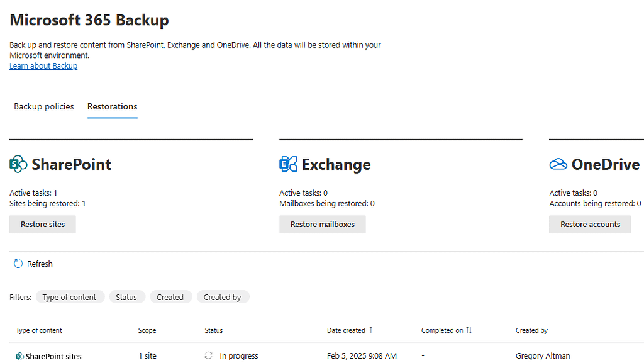Viewport: 644px width, 363px height.
Task: Click the Exchange logo icon
Action: point(288,164)
